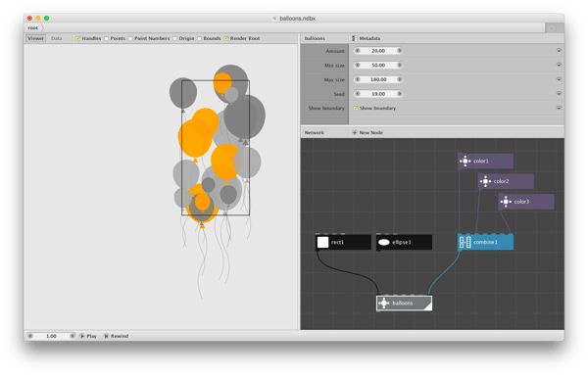Click the Metadata button label

[x=369, y=38]
